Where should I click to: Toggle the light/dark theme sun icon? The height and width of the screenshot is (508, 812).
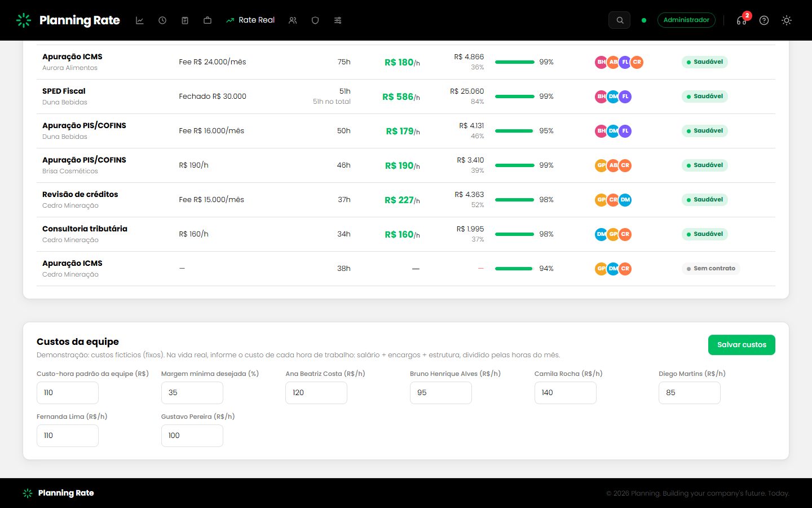(787, 20)
